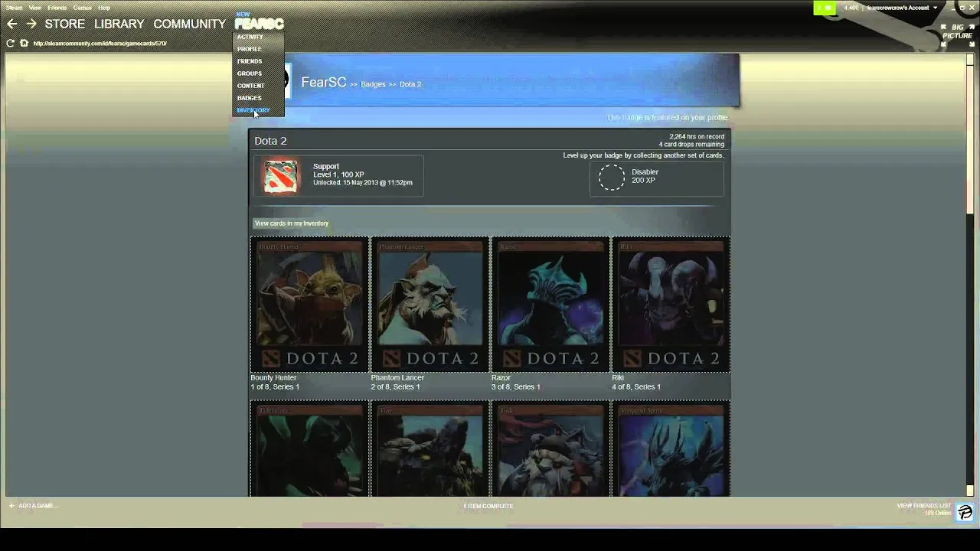Click '2,264 hrs on record' text
980x551 pixels.
(x=696, y=136)
